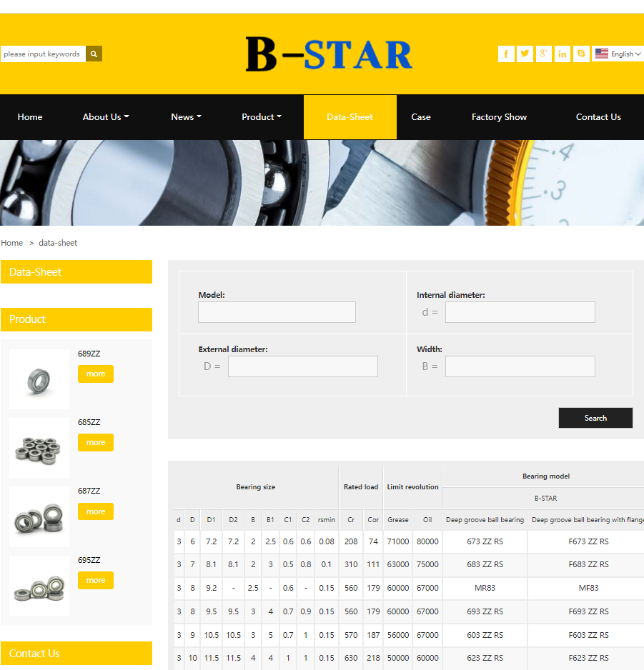Screen dimensions: 644x670
Task: Click the data-sheet breadcrumb link
Action: (58, 243)
